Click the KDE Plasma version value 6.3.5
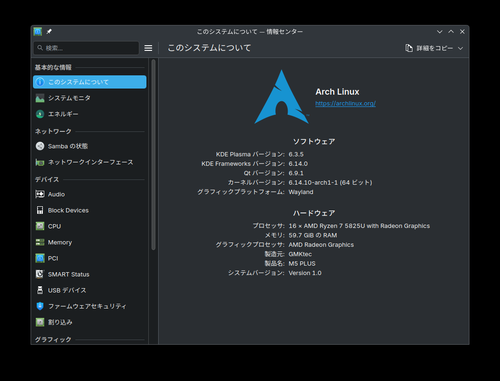The image size is (500, 381). 296,154
